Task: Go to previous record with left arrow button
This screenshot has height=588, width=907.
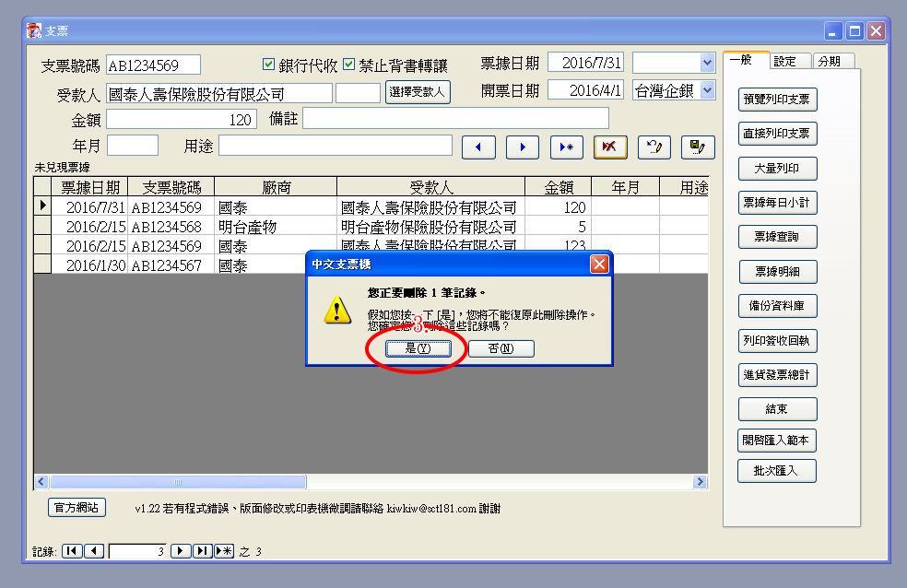Action: pos(478,147)
